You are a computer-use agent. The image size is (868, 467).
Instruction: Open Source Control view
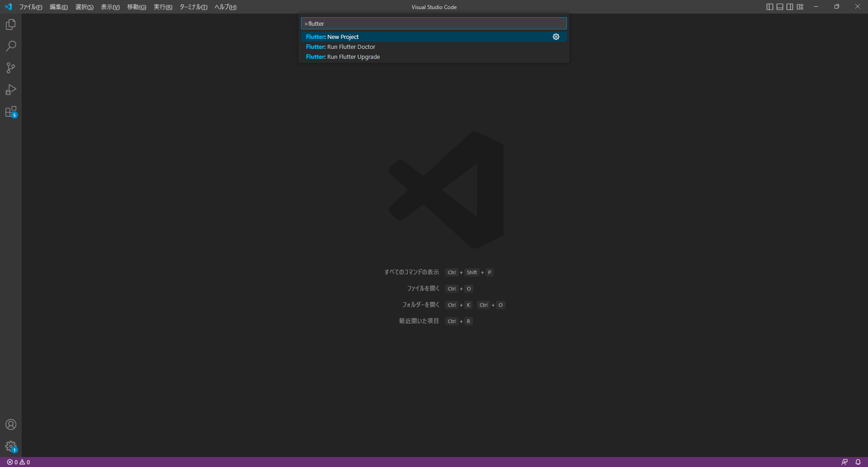tap(11, 68)
